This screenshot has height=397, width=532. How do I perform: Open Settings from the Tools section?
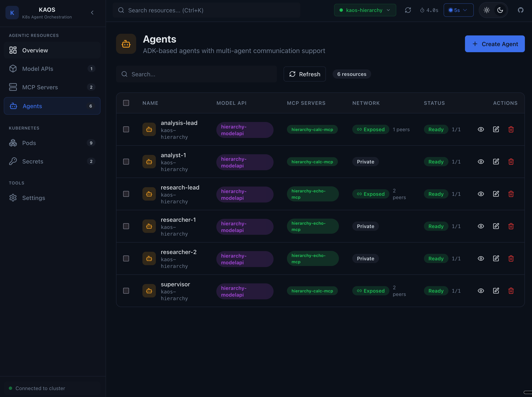point(34,197)
